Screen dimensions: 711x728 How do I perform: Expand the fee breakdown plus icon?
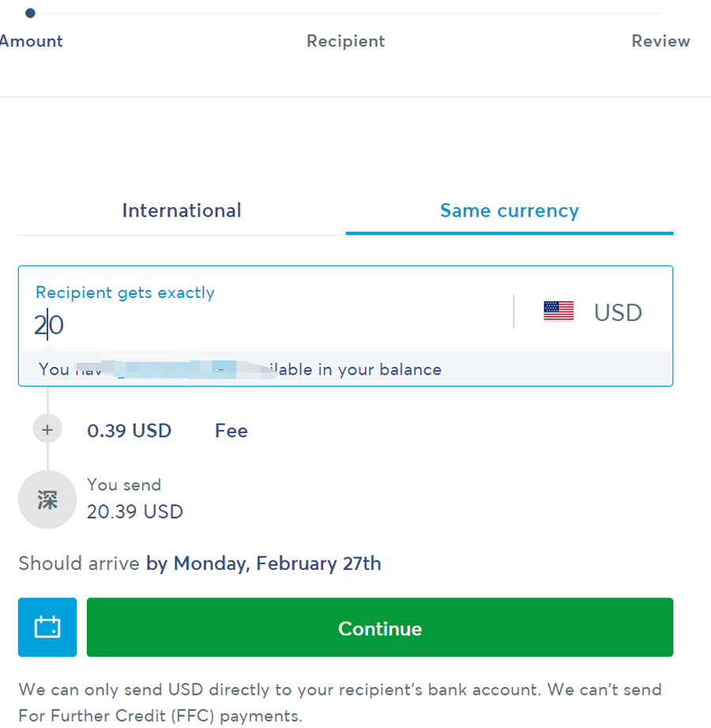pos(47,429)
